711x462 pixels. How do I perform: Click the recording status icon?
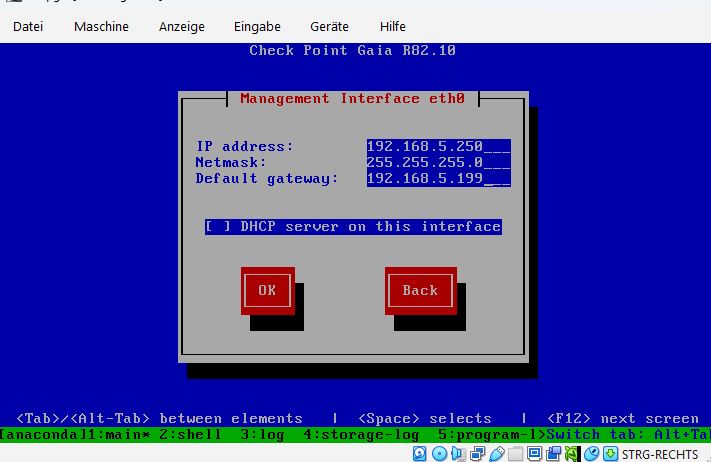[553, 453]
